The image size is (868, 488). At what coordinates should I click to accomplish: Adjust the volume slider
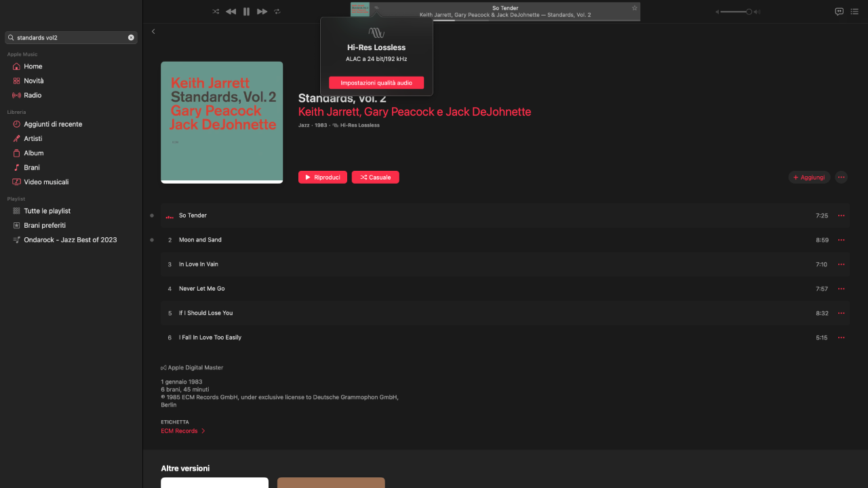click(x=736, y=12)
